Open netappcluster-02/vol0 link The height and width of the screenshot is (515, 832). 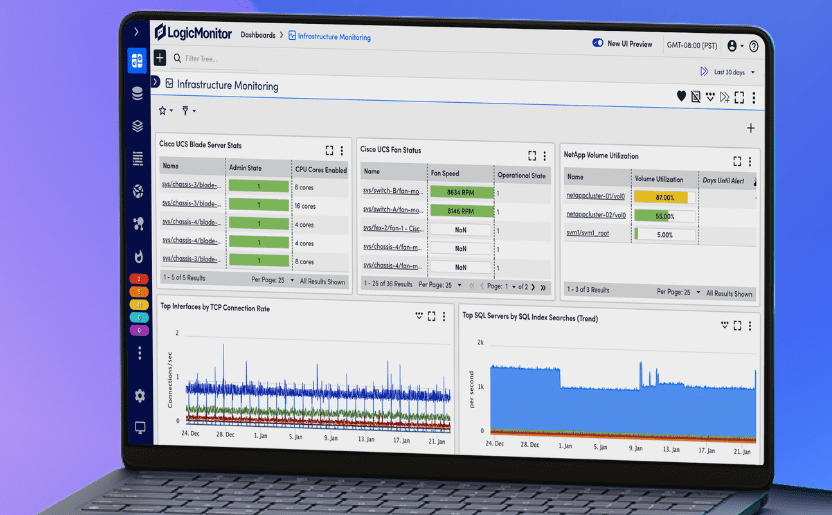(596, 214)
